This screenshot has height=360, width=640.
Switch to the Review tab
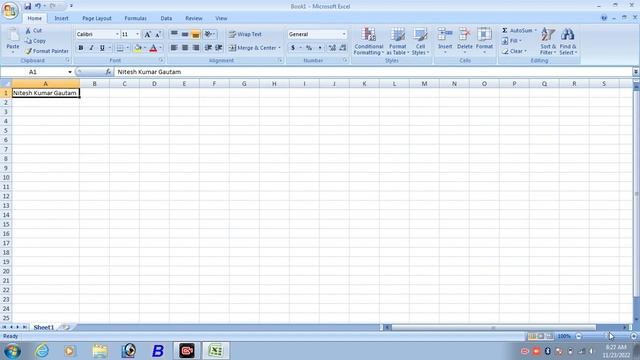(x=193, y=18)
